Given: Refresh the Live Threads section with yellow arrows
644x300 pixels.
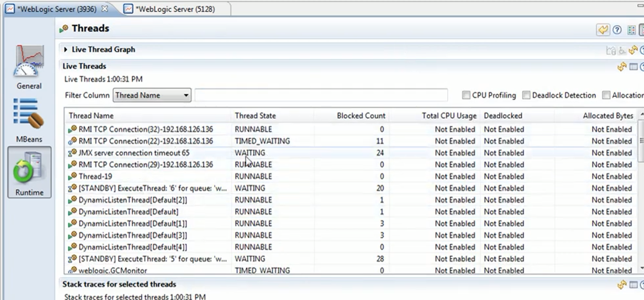Looking at the screenshot, I should (x=622, y=67).
